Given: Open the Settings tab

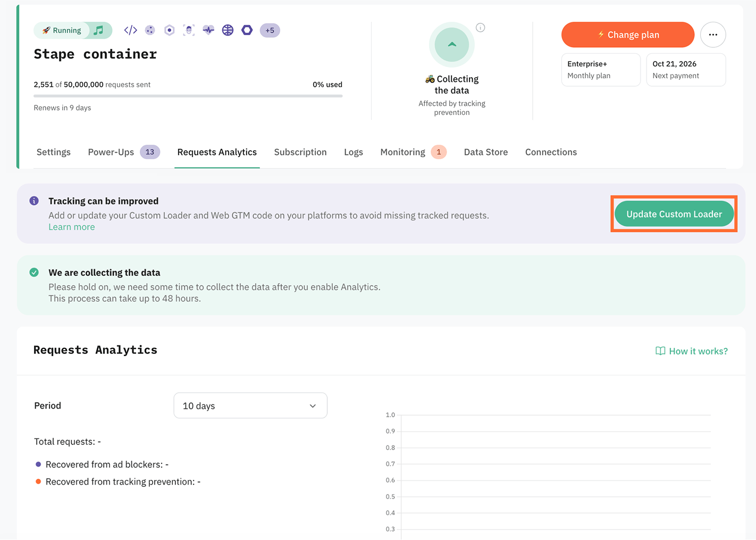Looking at the screenshot, I should point(54,152).
